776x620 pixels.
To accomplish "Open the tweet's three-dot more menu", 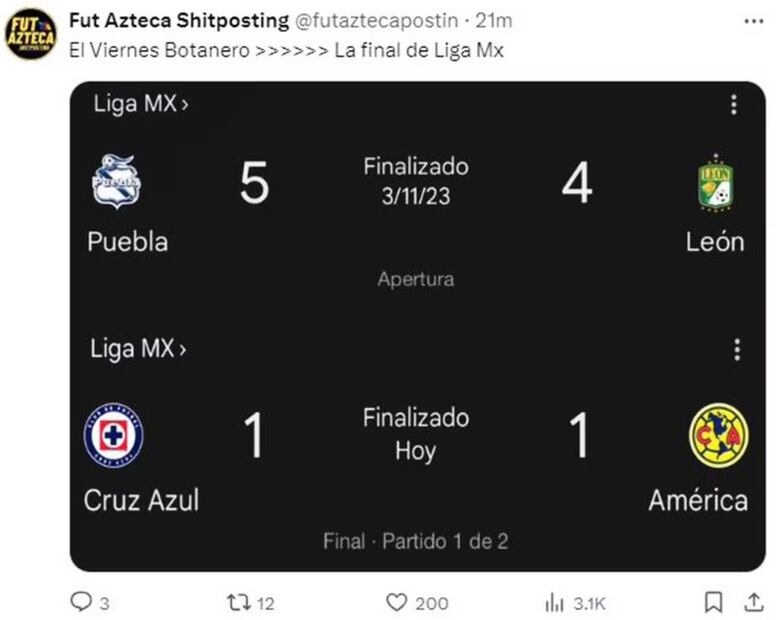I will [x=751, y=20].
